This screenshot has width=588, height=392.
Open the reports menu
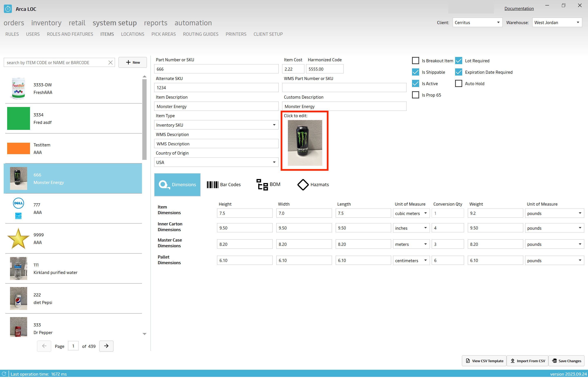tap(156, 23)
